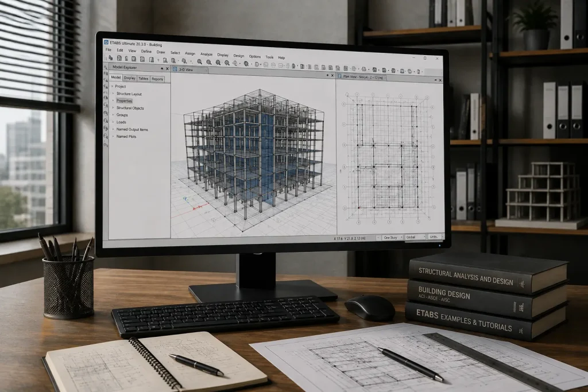Expand the Named Plots node

tap(113, 137)
